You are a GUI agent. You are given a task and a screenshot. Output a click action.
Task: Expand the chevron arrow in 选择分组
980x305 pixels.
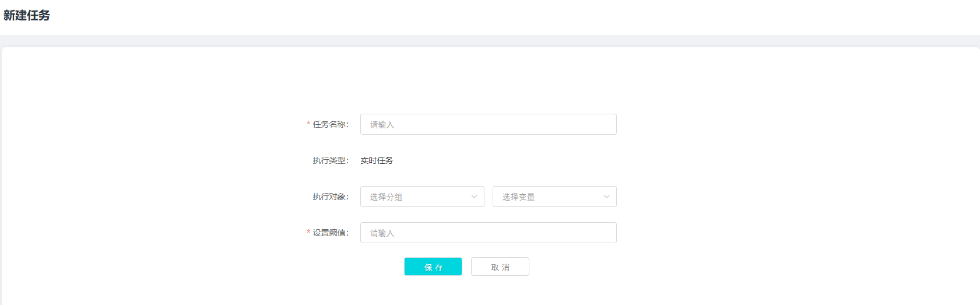(x=474, y=197)
